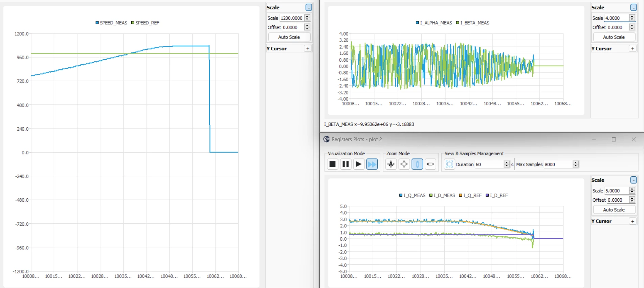Screen dimensions: 644x288
Task: Auto Scale the I_ALPHA/I_BETA plot
Action: point(614,37)
